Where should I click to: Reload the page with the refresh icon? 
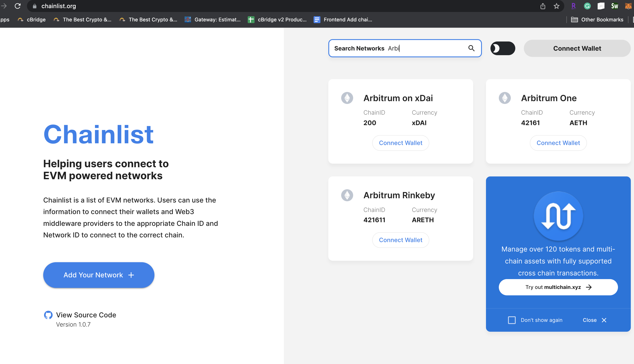click(18, 6)
